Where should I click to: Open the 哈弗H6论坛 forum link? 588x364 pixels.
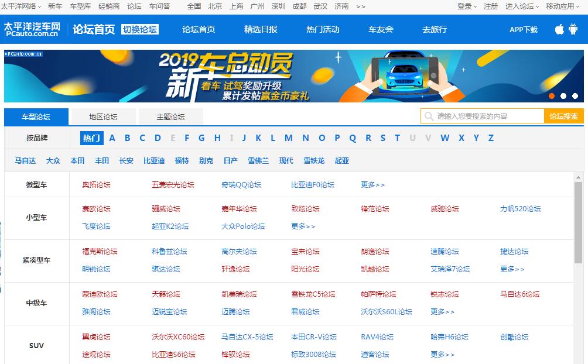tap(449, 337)
